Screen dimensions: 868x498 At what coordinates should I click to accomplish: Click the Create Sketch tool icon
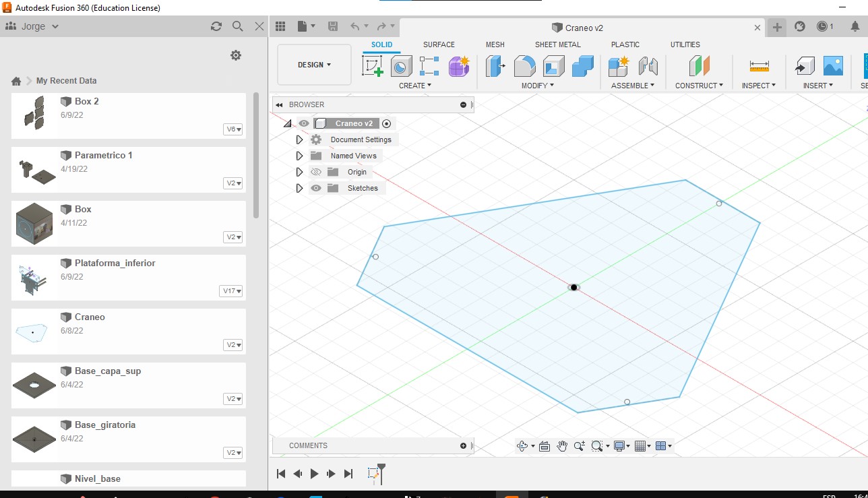tap(373, 66)
